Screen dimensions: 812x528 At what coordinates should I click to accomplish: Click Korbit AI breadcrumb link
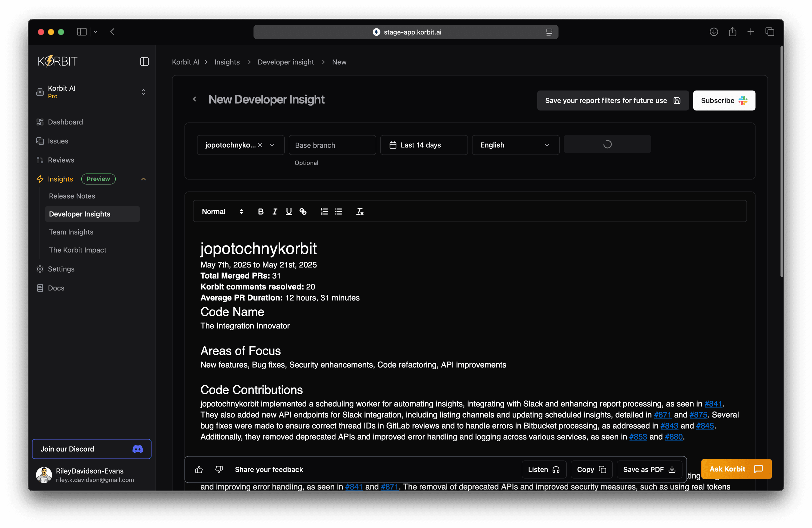185,62
